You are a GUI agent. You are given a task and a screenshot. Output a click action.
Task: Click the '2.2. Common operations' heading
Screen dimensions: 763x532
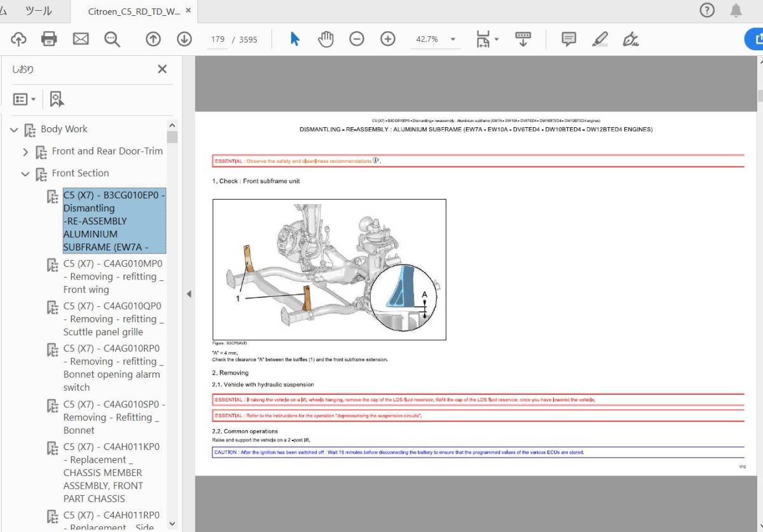(245, 431)
